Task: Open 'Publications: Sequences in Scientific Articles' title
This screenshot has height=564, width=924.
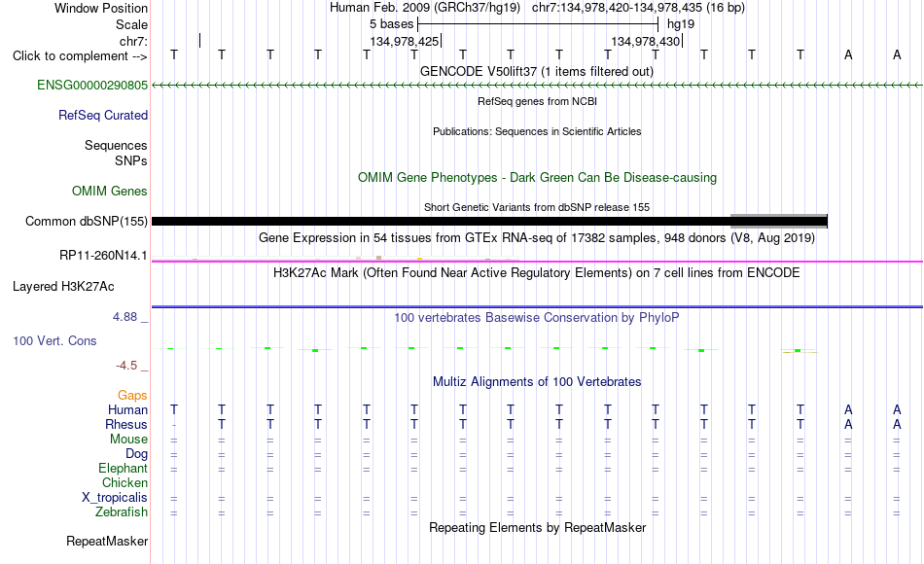Action: (x=537, y=132)
